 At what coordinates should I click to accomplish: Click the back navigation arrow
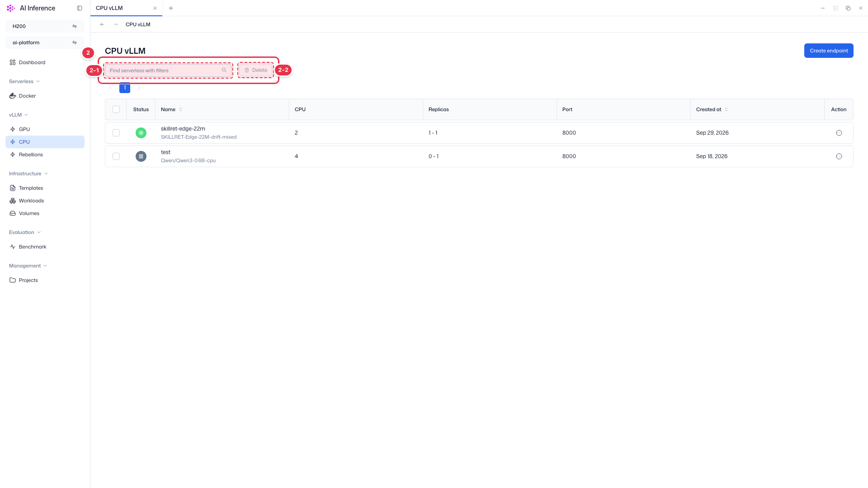[102, 24]
